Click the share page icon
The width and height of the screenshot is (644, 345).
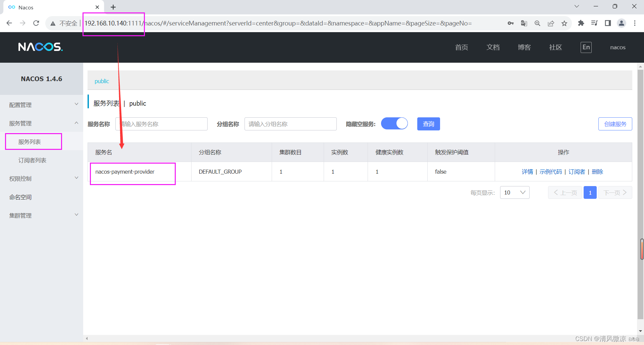click(x=551, y=23)
